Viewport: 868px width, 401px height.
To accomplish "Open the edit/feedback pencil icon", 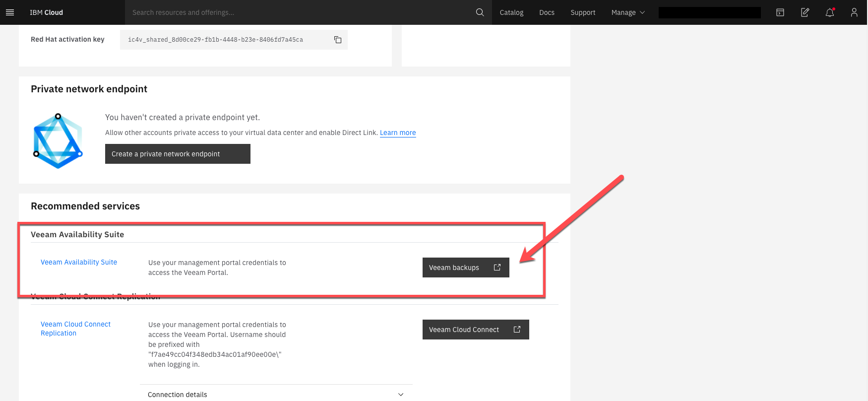I will 805,12.
